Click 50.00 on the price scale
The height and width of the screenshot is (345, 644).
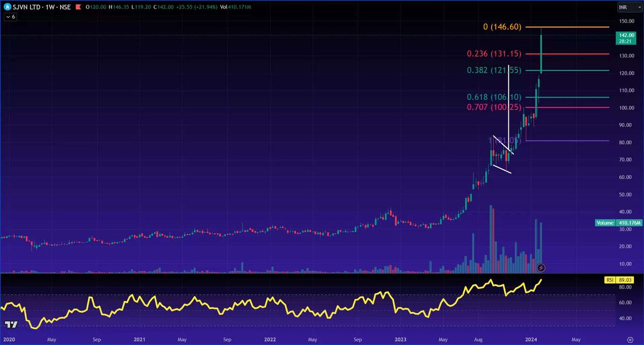pyautogui.click(x=625, y=195)
